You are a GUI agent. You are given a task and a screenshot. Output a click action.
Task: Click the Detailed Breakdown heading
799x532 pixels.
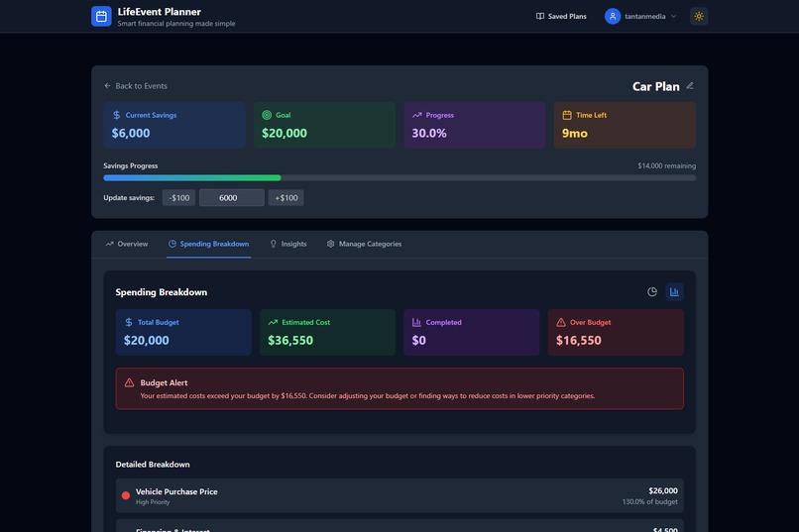(x=153, y=465)
